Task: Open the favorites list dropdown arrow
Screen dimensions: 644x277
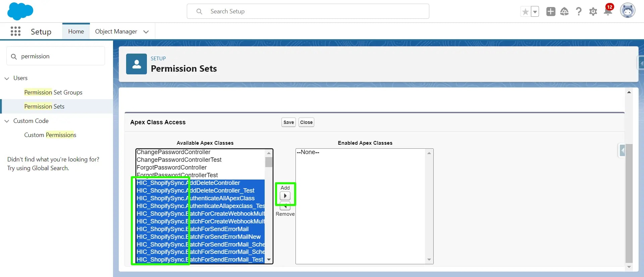Action: click(x=535, y=12)
